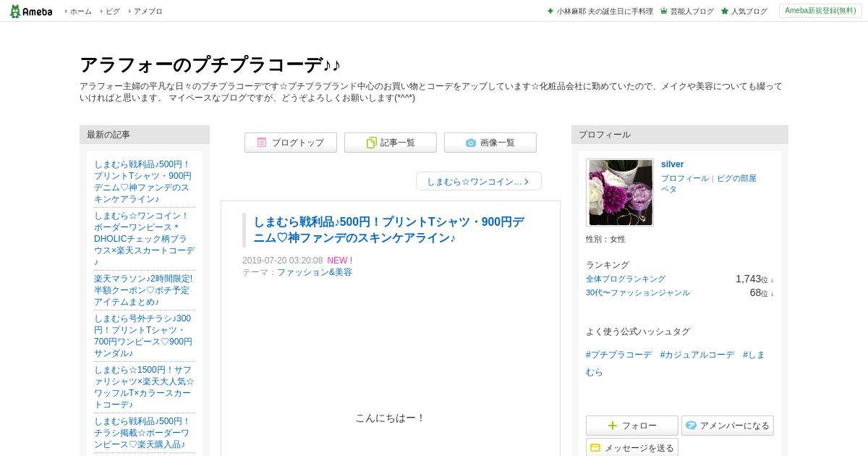Open ピグの部屋 link

(x=736, y=178)
